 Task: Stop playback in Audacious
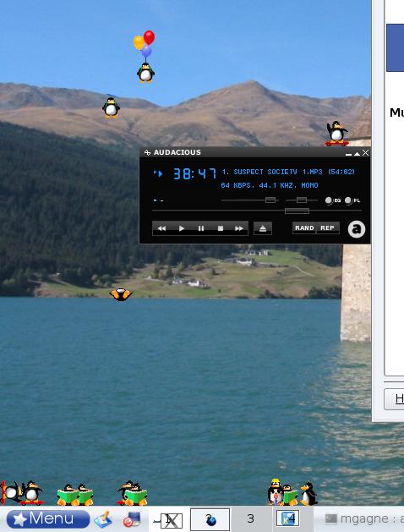tap(221, 228)
